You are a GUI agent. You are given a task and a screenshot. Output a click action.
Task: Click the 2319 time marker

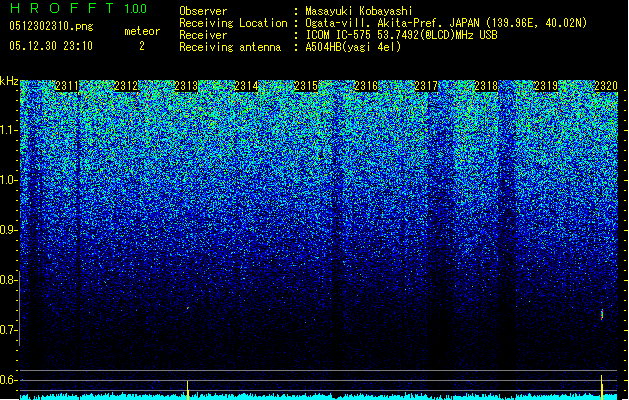[546, 86]
